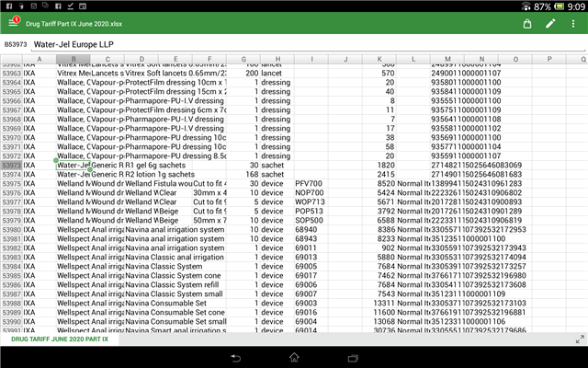
Task: Tap the shopping bag store icon
Action: pos(527,24)
